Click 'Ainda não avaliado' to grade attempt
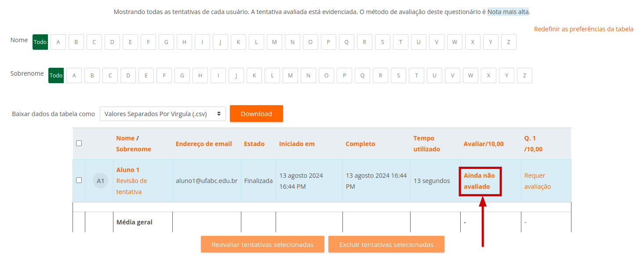Viewport: 644px width, 275px height. click(x=479, y=181)
